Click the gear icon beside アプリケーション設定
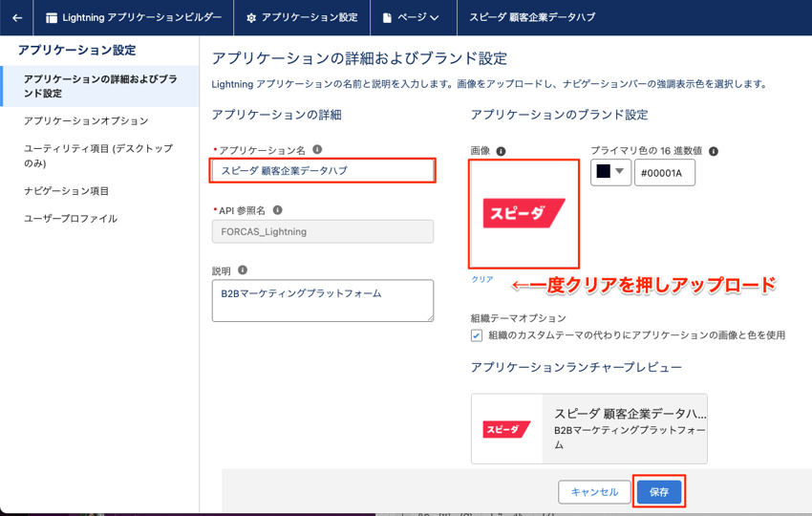This screenshot has height=516, width=812. 251,18
